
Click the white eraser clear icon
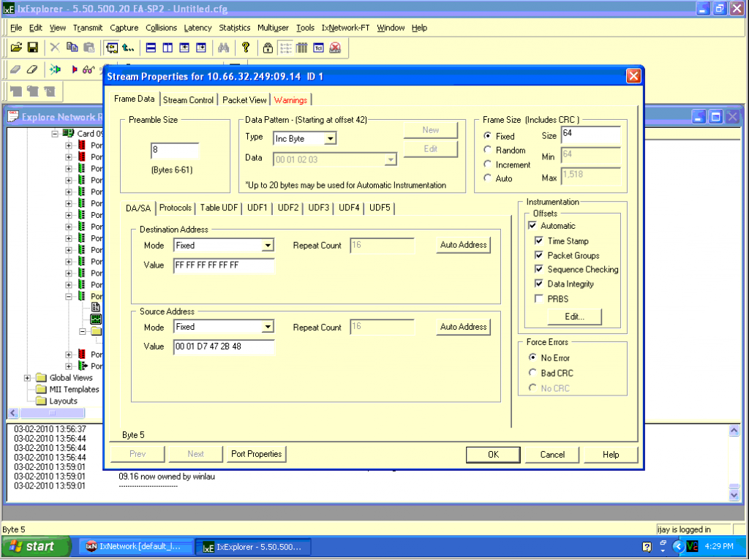point(32,69)
